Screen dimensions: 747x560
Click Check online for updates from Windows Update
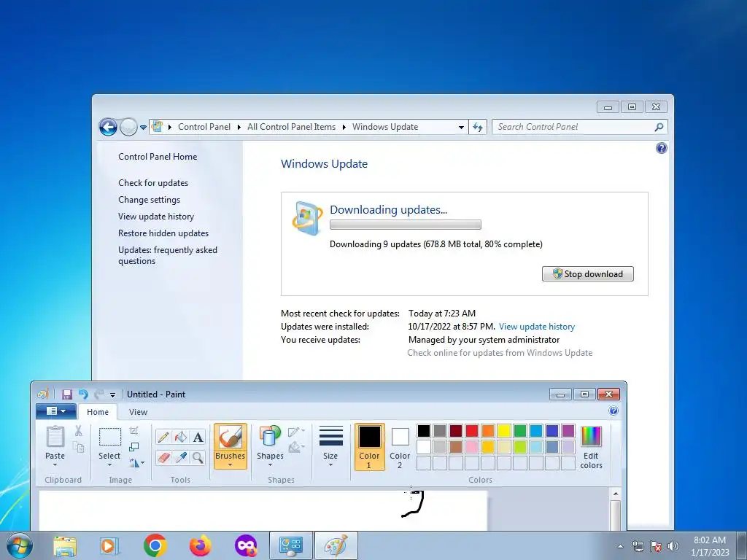point(500,353)
